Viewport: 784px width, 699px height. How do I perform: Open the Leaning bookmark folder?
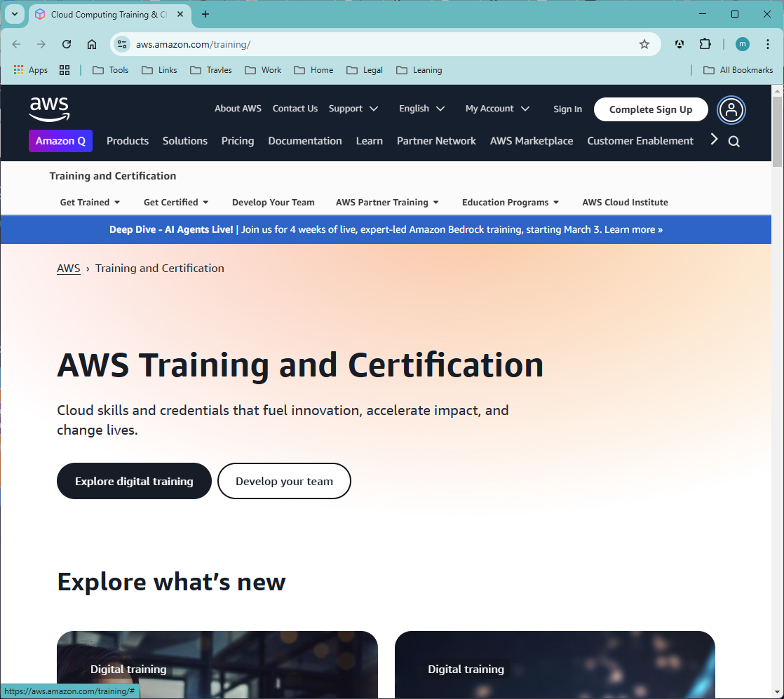coord(419,70)
